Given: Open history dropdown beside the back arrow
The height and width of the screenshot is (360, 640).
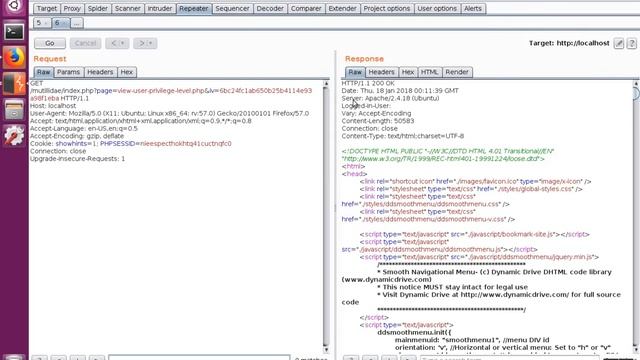Looking at the screenshot, I should pyautogui.click(x=122, y=43).
